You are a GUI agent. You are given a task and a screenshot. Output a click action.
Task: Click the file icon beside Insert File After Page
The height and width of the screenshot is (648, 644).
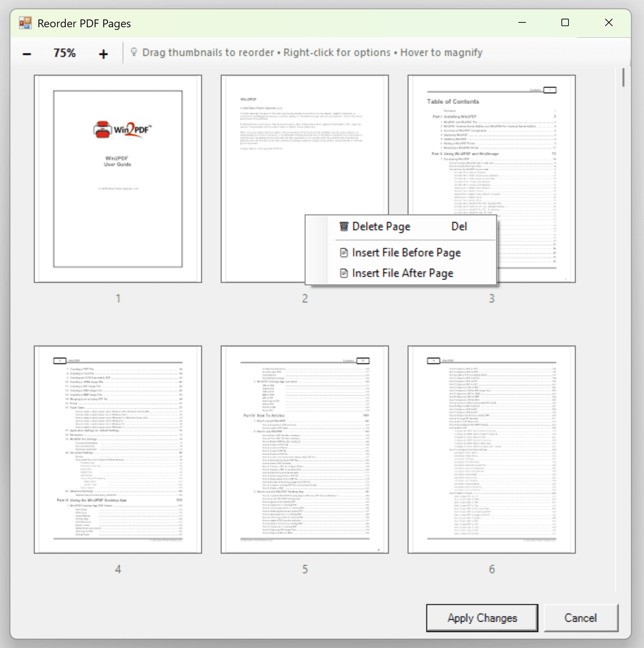(x=344, y=273)
